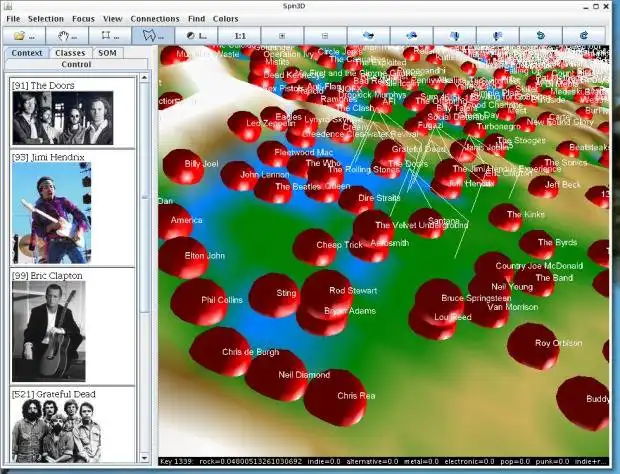Select the freeform lasso selection tool
This screenshot has height=474, width=620.
pyautogui.click(x=153, y=36)
